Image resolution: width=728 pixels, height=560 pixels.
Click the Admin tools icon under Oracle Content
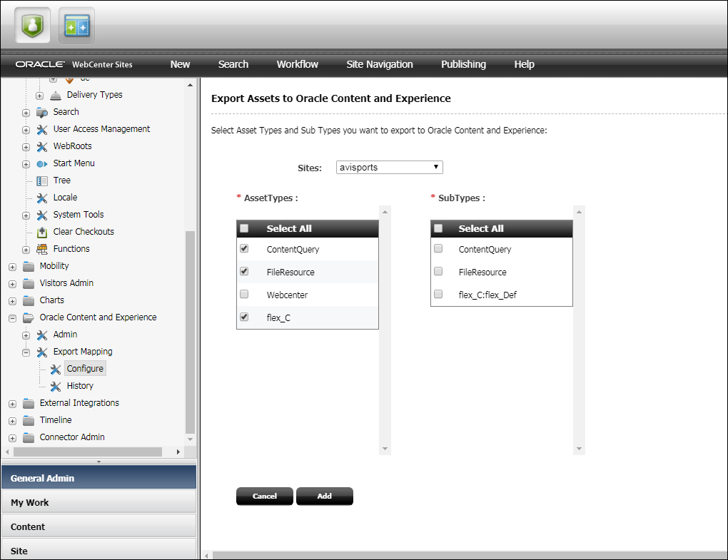42,335
